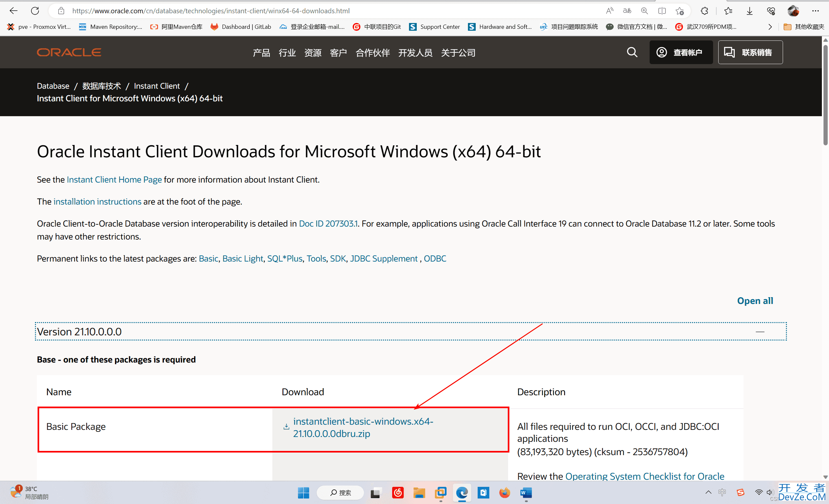829x504 pixels.
Task: Open the Dashboard | GitLab bookmark
Action: 241,27
